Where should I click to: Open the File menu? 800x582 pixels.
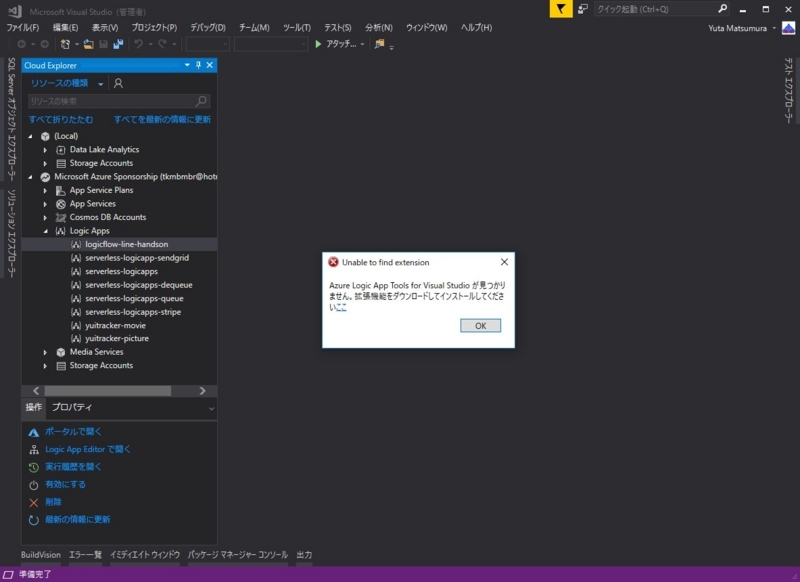tap(22, 28)
